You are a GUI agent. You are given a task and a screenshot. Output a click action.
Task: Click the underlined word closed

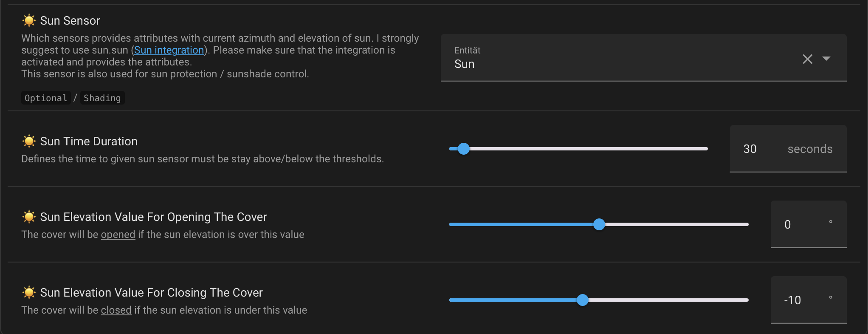pos(116,310)
